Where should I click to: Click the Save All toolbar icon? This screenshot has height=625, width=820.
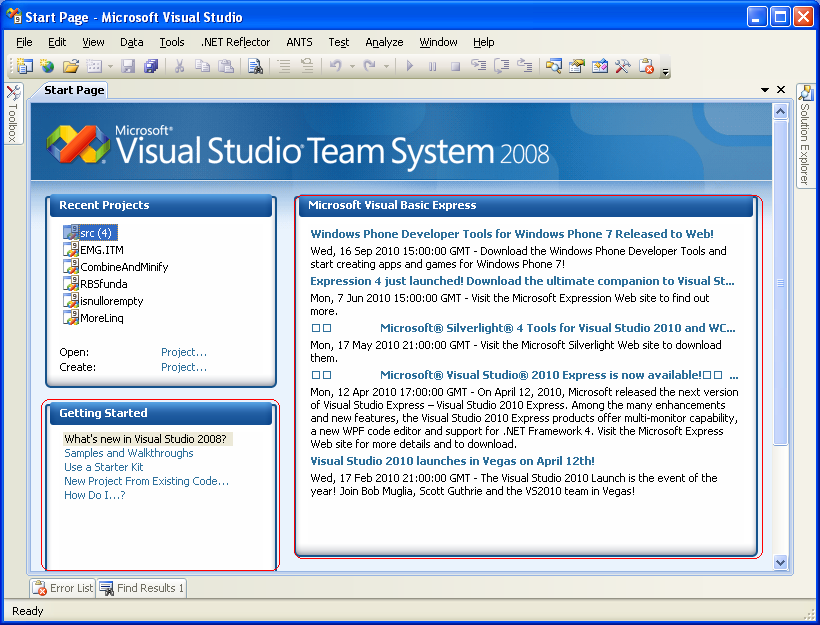click(151, 66)
